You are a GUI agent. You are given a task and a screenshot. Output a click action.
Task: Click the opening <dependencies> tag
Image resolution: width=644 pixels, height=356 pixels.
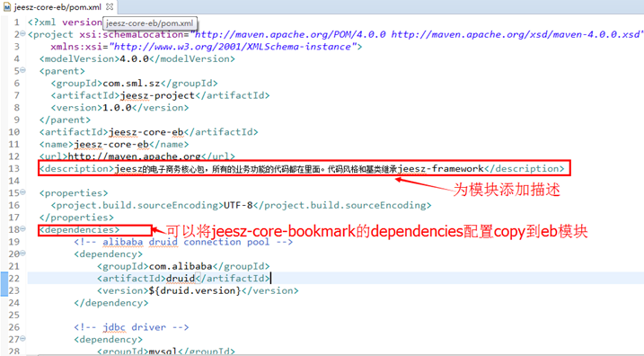[x=79, y=230]
